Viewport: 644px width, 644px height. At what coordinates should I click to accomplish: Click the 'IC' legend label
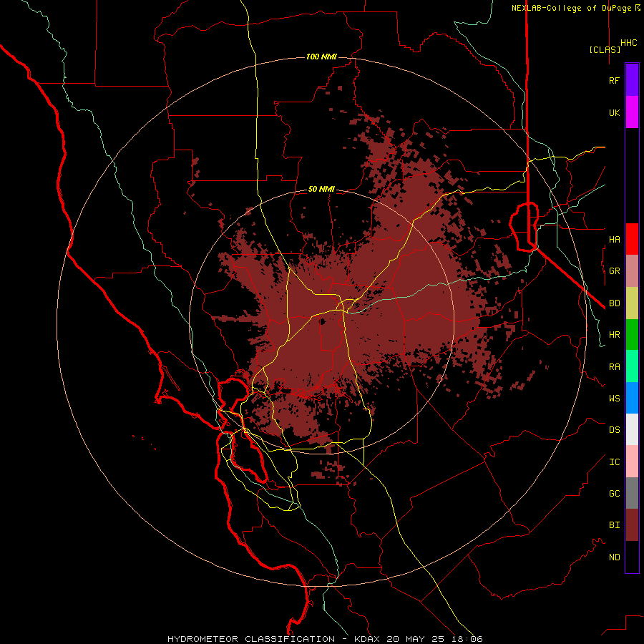coord(614,462)
